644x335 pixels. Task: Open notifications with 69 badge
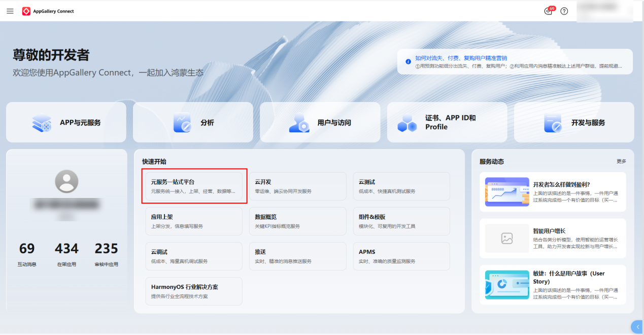click(x=549, y=11)
